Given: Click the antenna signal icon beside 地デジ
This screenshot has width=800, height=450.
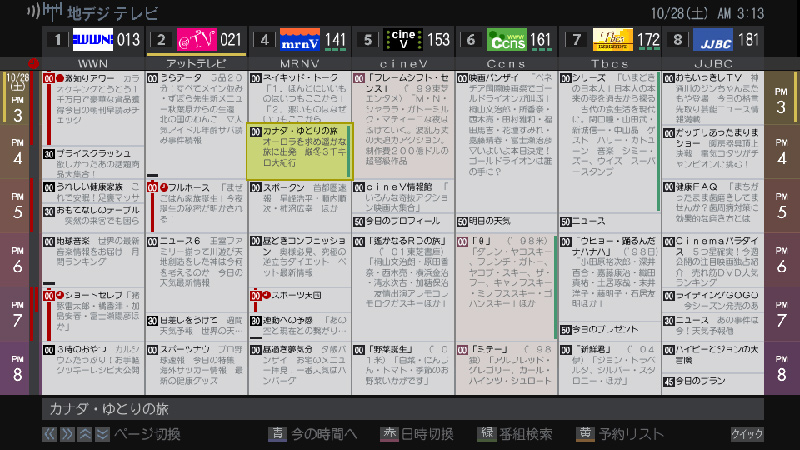Looking at the screenshot, I should point(44,12).
